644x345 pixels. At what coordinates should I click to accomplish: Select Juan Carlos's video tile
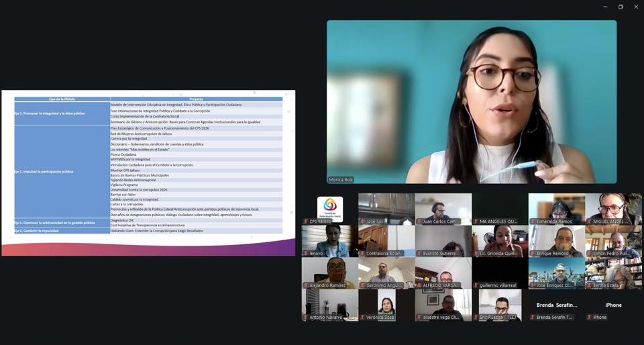point(443,208)
